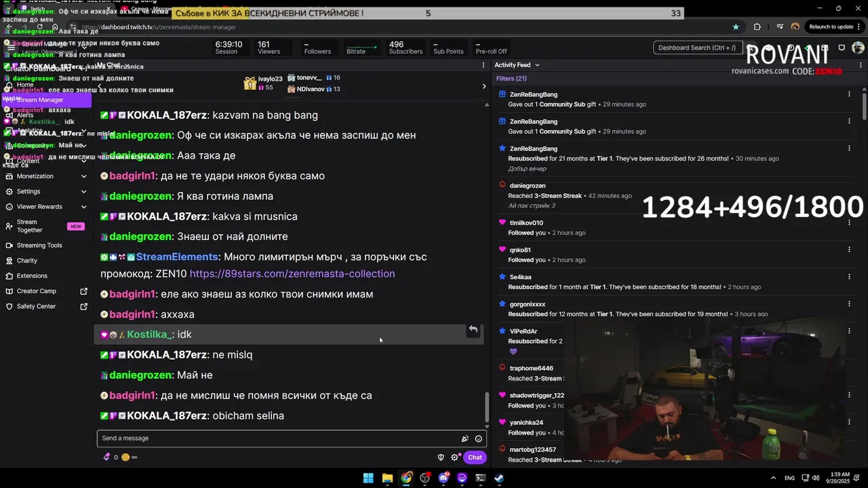
Task: Open the Viewer Rewards icon
Action: click(9, 207)
